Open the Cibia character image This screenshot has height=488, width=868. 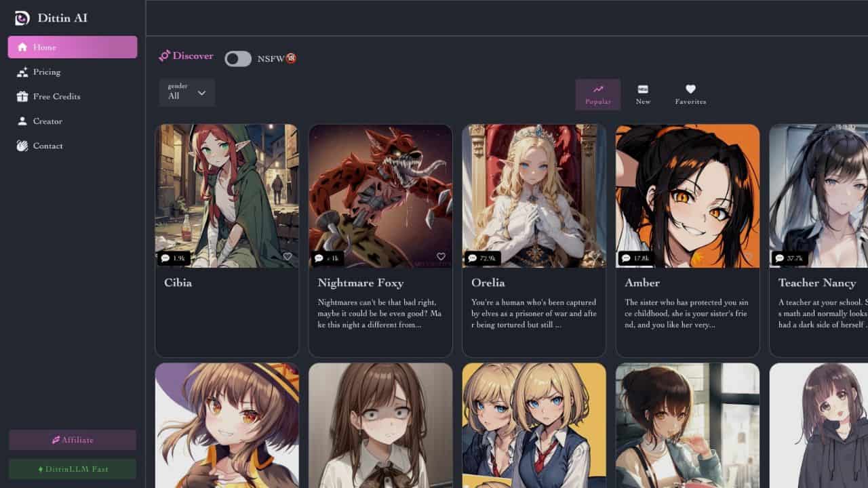coord(226,196)
